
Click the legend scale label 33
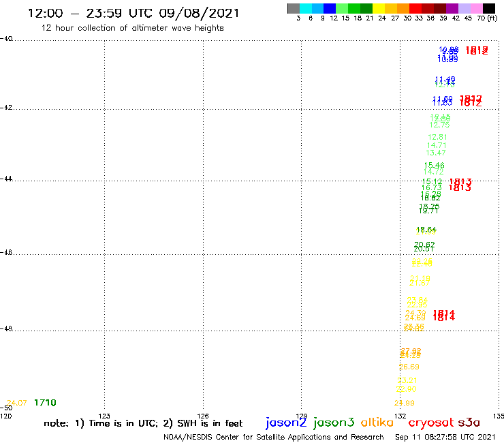tap(419, 18)
